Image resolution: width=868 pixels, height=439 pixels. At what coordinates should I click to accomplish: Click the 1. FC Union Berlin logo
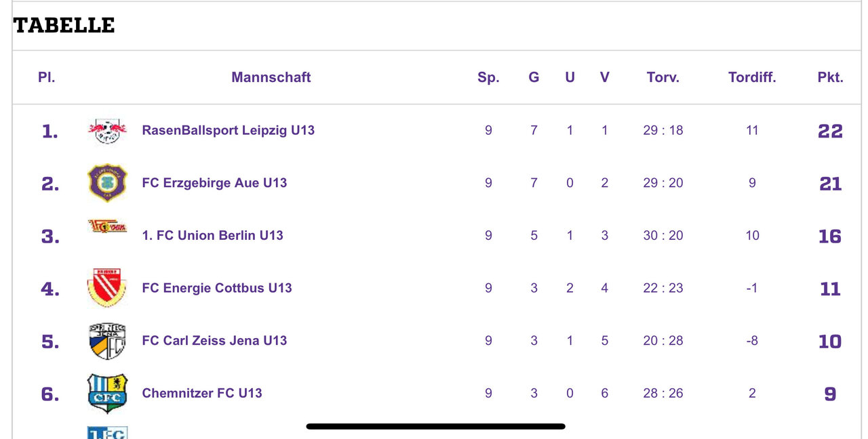coord(107,228)
